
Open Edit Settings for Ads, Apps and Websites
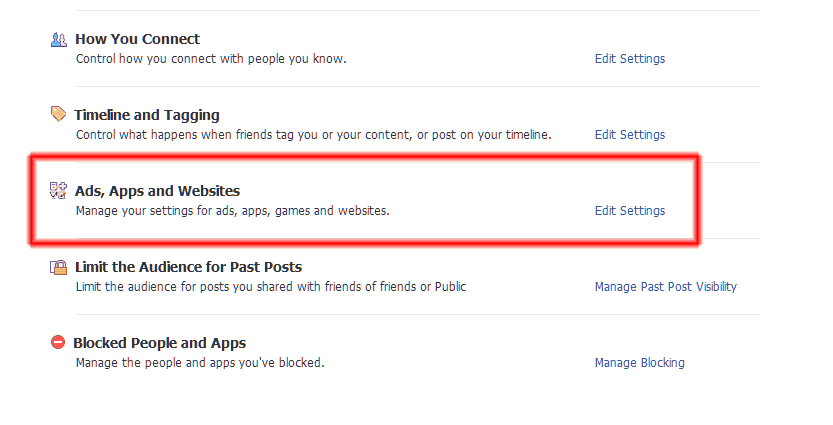[630, 210]
